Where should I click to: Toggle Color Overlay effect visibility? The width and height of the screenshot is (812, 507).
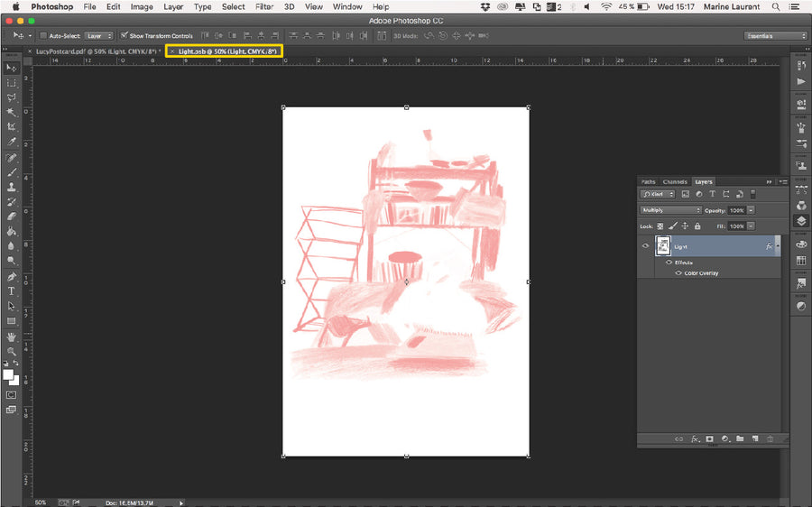[678, 273]
